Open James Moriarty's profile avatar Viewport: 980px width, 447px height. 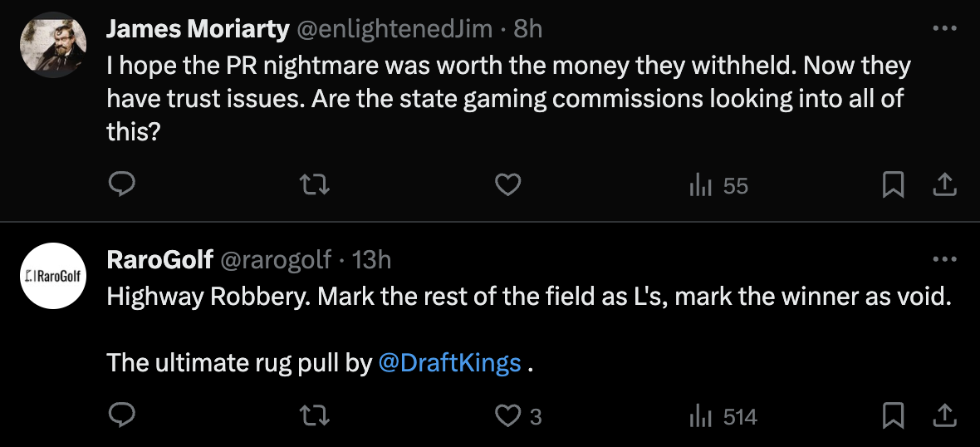click(53, 45)
